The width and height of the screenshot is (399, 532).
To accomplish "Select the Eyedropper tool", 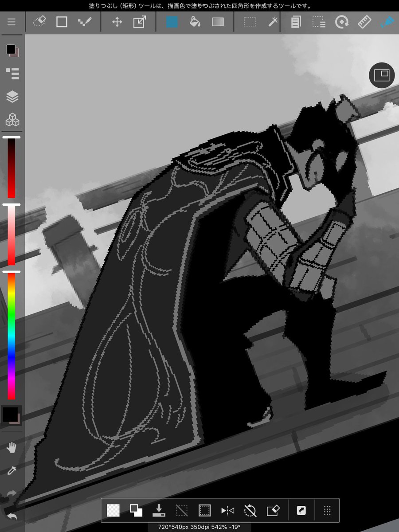I will point(12,470).
